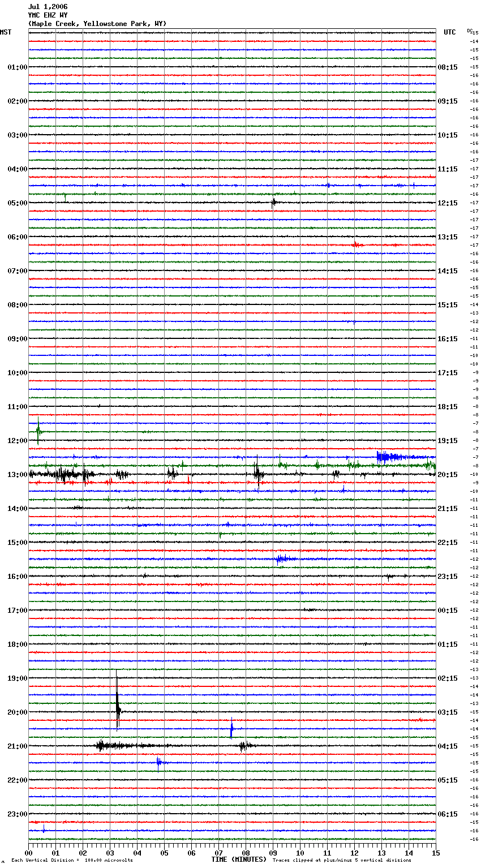
Task: Click the black spike near minute 8 at 13:00
Action: (x=257, y=472)
